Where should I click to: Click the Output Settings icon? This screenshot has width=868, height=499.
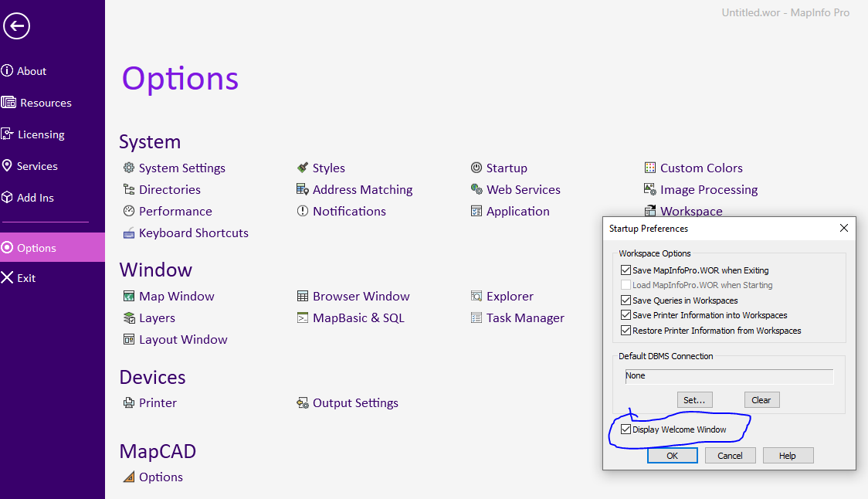pyautogui.click(x=302, y=402)
